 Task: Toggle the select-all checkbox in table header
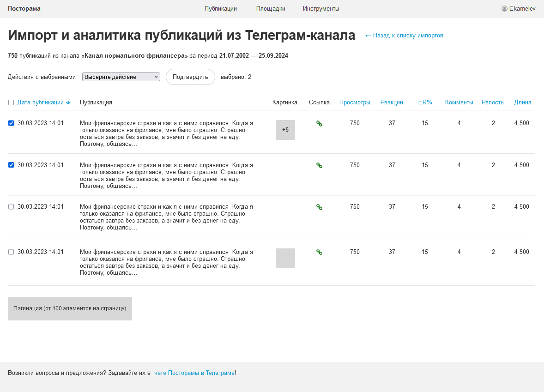point(11,103)
